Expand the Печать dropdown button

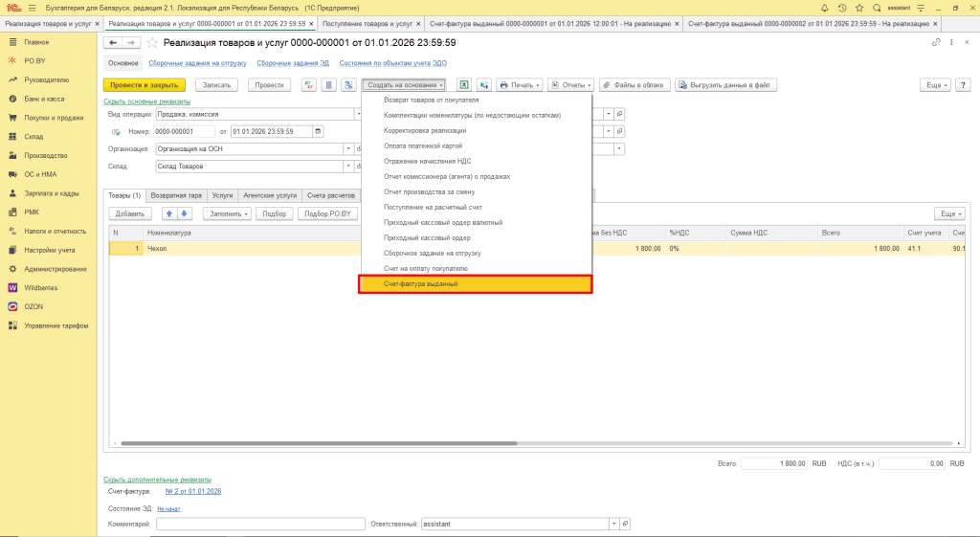520,85
